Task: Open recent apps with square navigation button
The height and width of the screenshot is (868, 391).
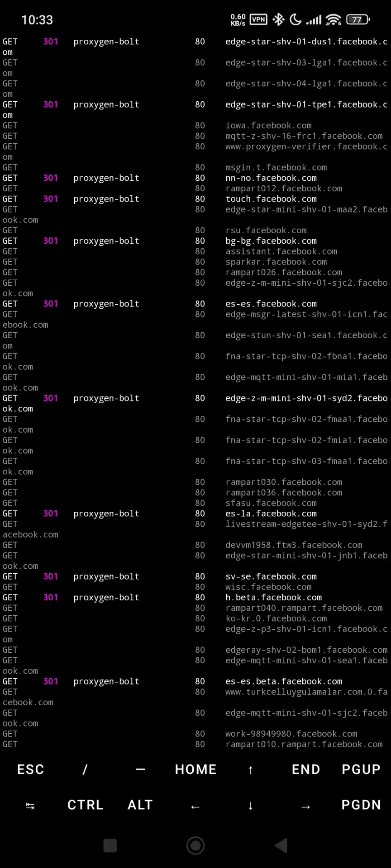Action: tap(110, 845)
